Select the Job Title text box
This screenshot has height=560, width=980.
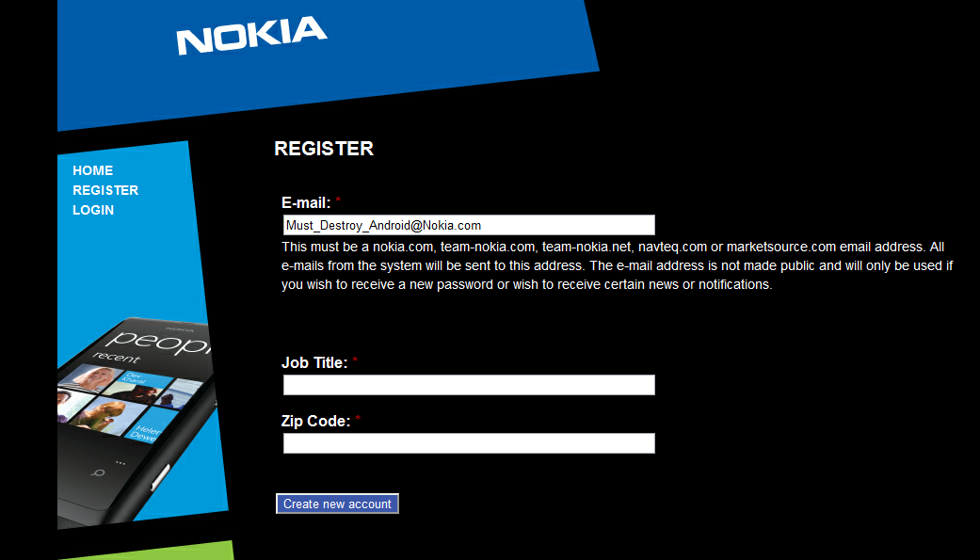point(468,385)
